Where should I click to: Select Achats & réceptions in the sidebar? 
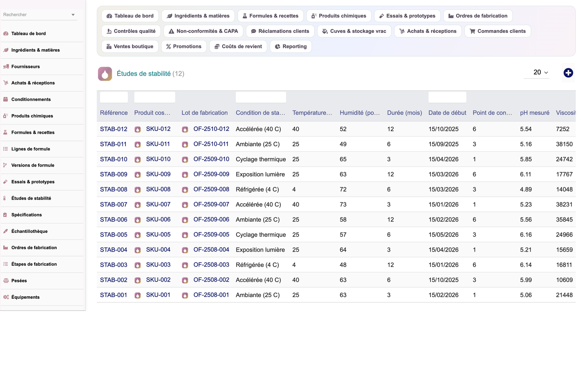(x=33, y=83)
